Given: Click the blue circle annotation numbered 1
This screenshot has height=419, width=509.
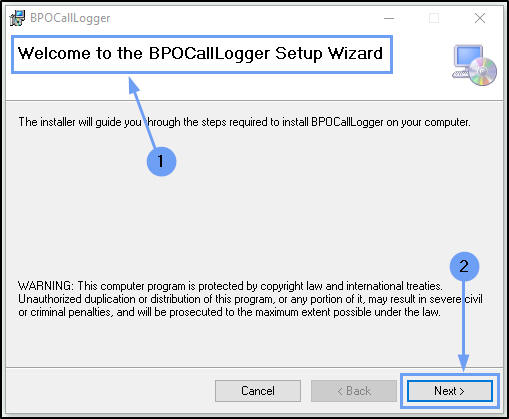Looking at the screenshot, I should coord(161,161).
